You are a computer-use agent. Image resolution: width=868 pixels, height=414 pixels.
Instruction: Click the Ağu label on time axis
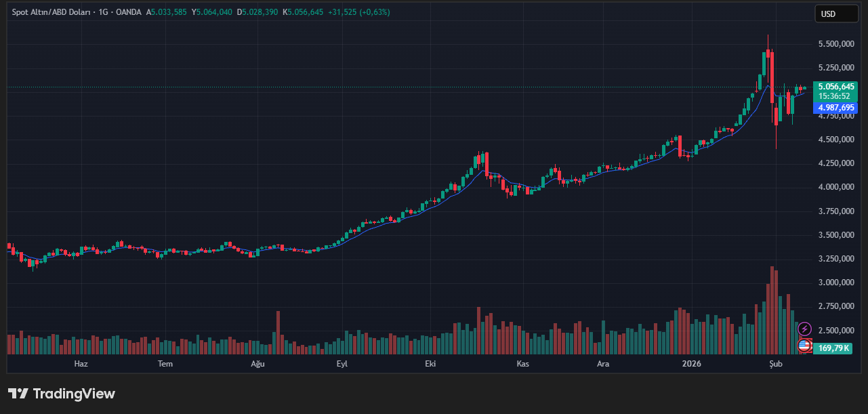pyautogui.click(x=257, y=364)
